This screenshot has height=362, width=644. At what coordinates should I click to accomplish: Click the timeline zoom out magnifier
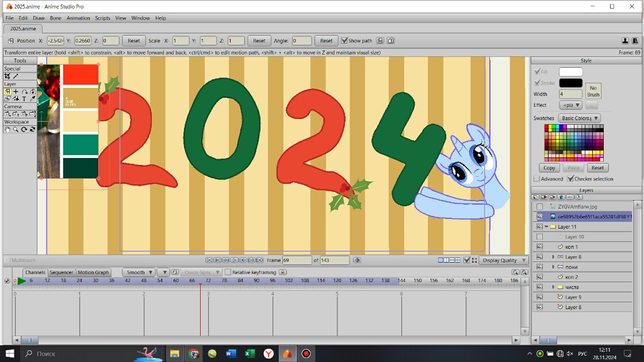(x=515, y=272)
